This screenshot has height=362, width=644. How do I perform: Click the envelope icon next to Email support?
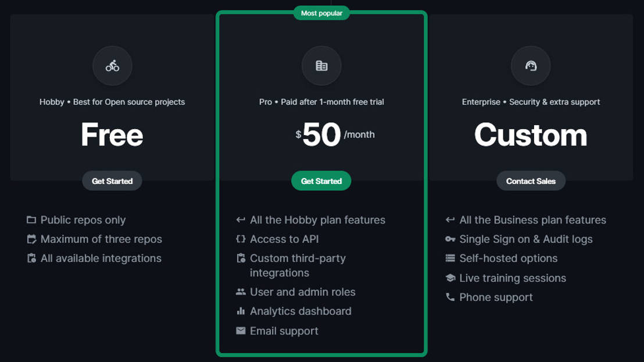point(240,331)
